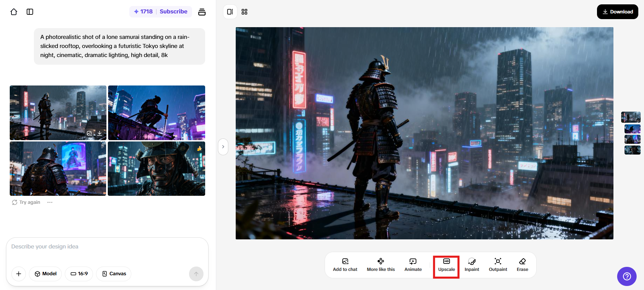The width and height of the screenshot is (644, 290).
Task: Toggle the left sidebar panel icon
Action: 30,12
